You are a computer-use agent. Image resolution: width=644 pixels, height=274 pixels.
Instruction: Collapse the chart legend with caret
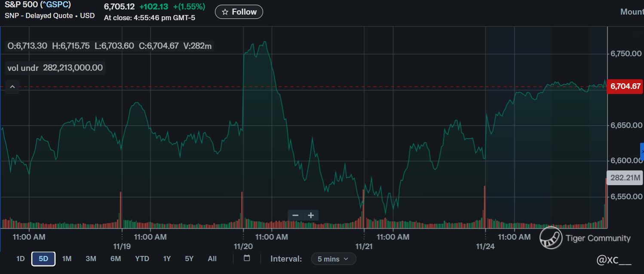tap(12, 87)
